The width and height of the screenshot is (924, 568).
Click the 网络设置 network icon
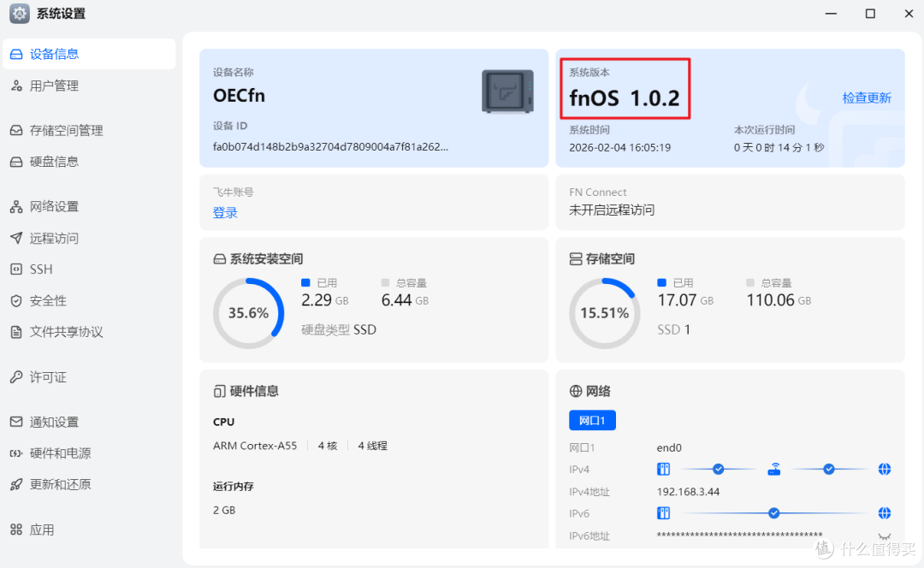pos(16,206)
